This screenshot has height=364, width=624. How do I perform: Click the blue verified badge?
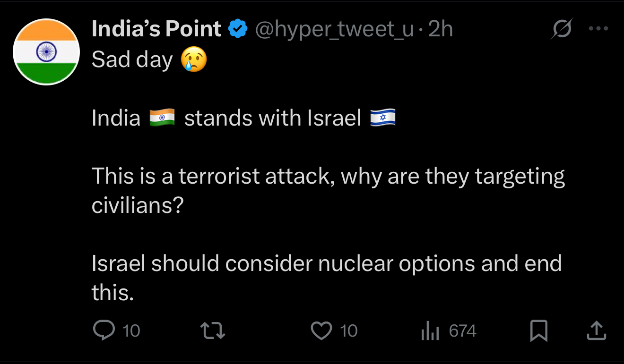pos(237,29)
